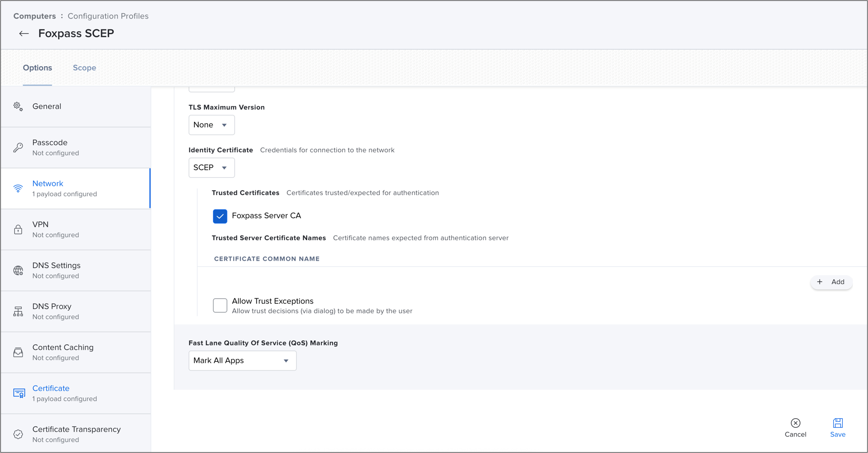
Task: Switch to the Scope tab
Action: tap(84, 68)
